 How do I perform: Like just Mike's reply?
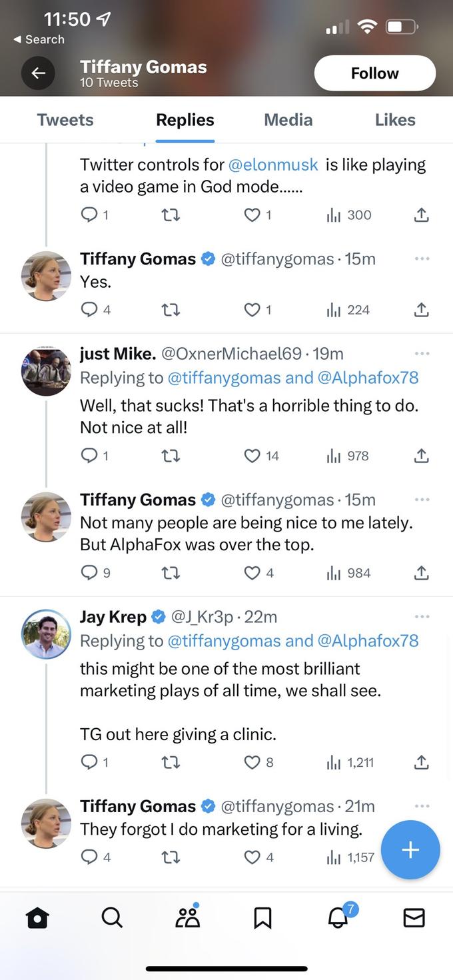(252, 456)
